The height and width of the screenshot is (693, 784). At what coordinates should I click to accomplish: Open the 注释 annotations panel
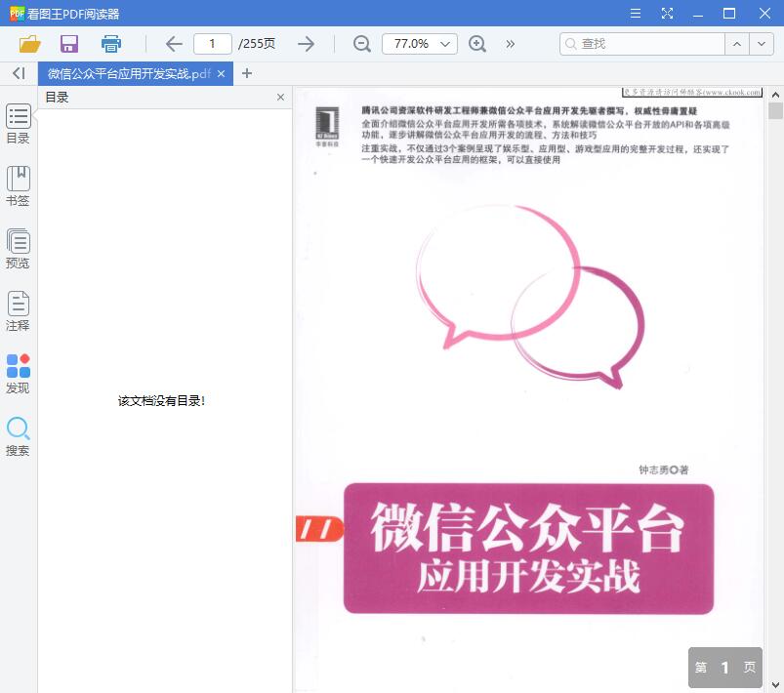point(18,311)
